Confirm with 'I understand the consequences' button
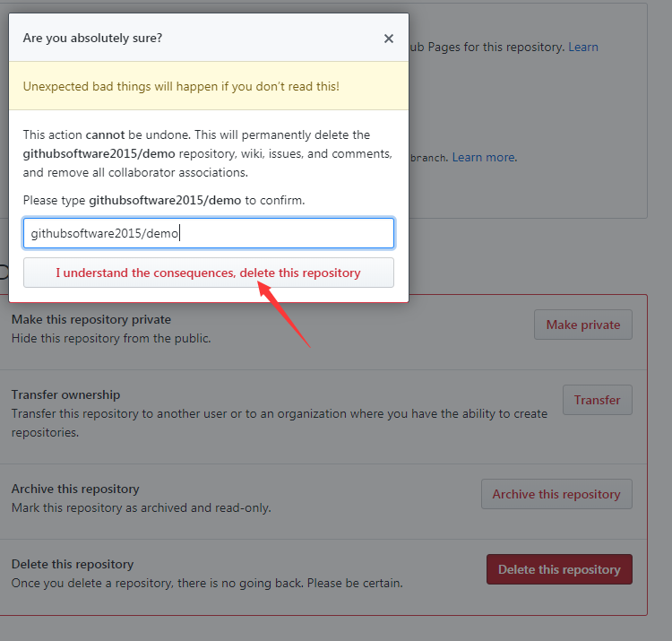 (x=209, y=273)
